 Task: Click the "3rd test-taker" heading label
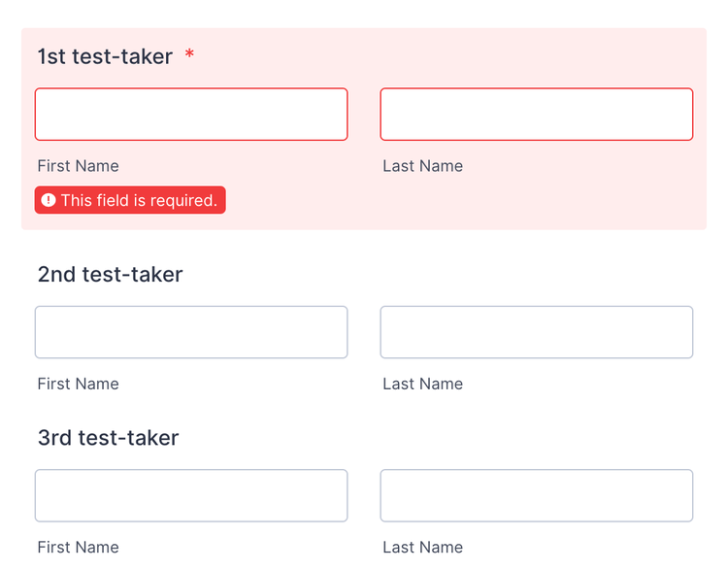(x=108, y=438)
